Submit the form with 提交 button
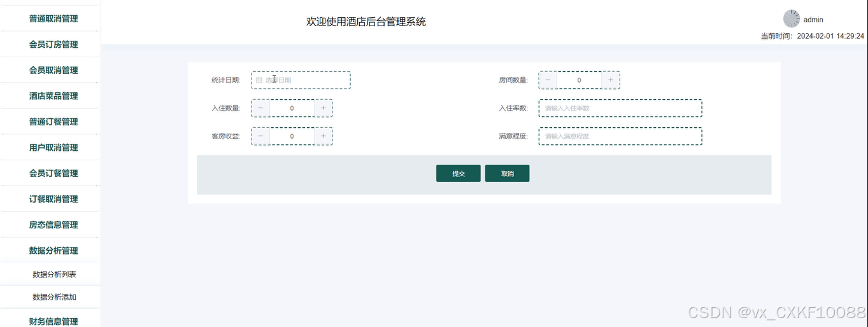 click(x=459, y=174)
